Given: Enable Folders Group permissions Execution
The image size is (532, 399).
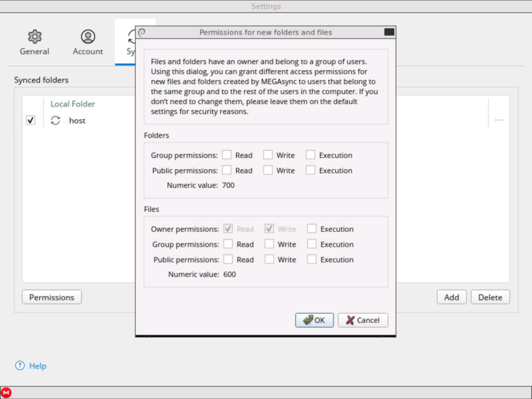Looking at the screenshot, I should point(311,155).
